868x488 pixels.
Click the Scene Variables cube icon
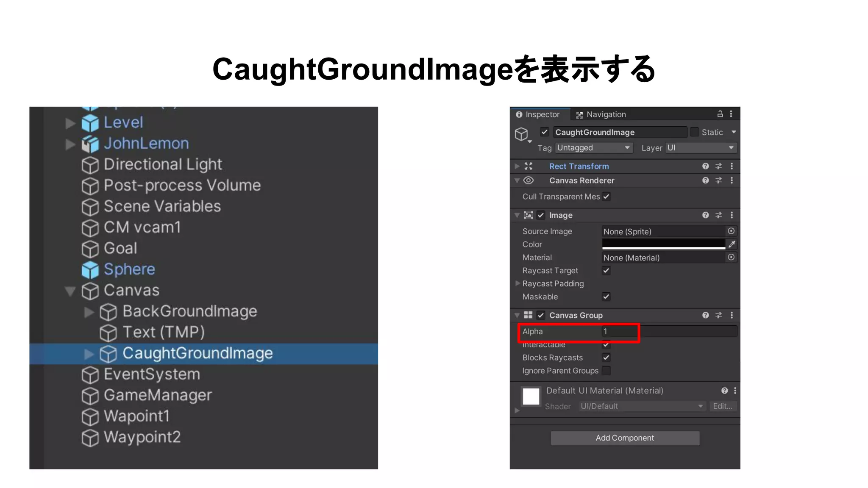[x=90, y=207]
